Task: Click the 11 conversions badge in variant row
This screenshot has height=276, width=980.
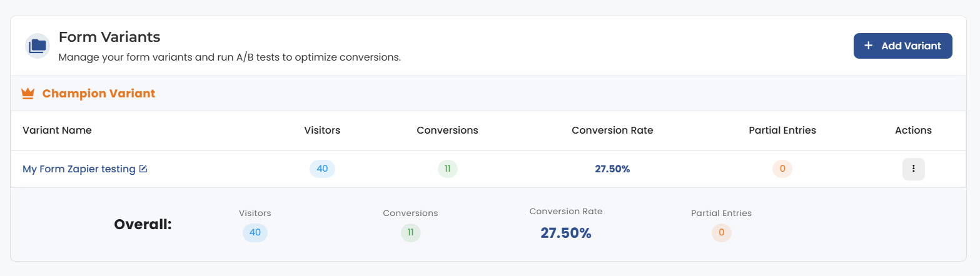Action: click(447, 169)
